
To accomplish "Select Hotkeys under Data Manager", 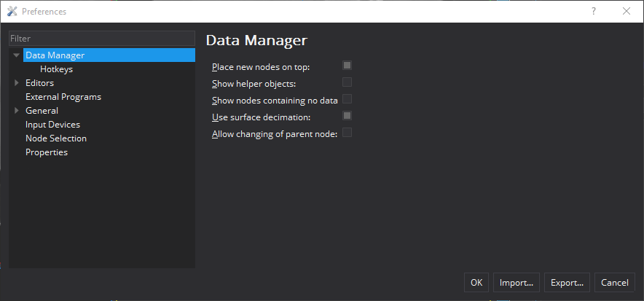I will (56, 69).
